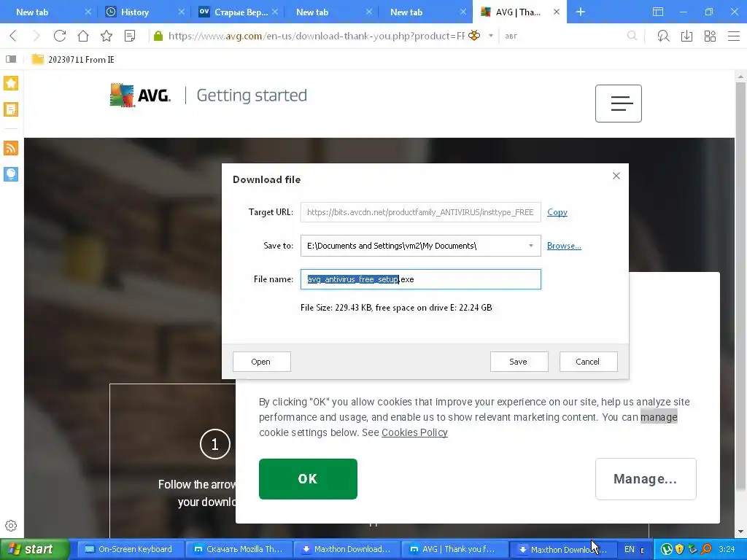Viewport: 747px width, 560px height.
Task: Open a new tab with the plus button
Action: (580, 12)
